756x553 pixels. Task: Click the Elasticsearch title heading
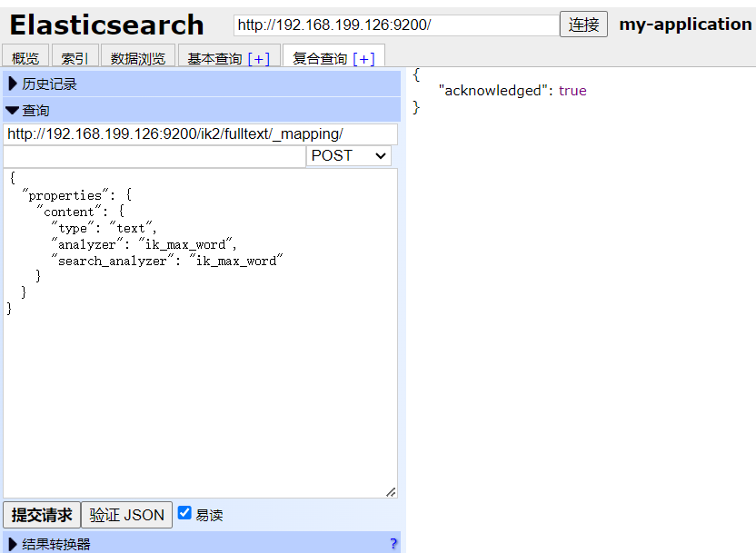[106, 25]
